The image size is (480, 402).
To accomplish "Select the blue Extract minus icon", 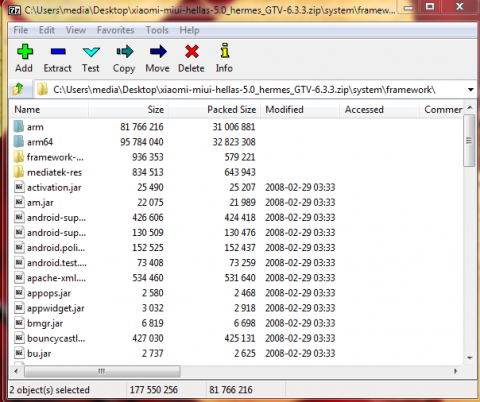I will pos(58,51).
